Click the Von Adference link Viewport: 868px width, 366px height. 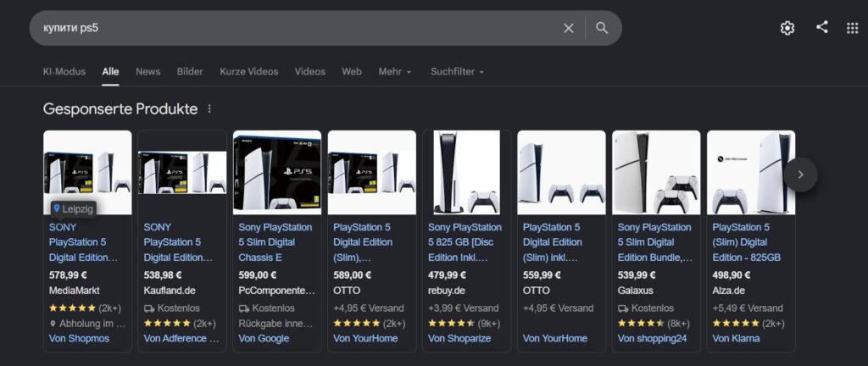coord(181,338)
